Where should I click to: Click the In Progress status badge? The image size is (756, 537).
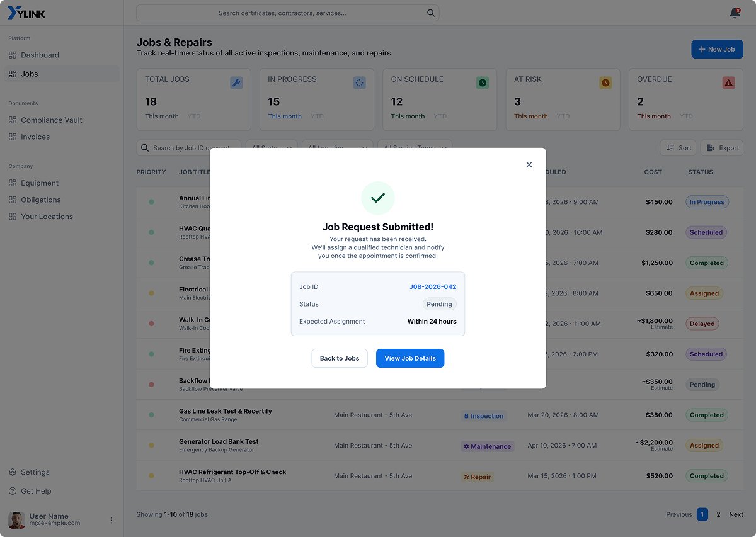(x=707, y=202)
